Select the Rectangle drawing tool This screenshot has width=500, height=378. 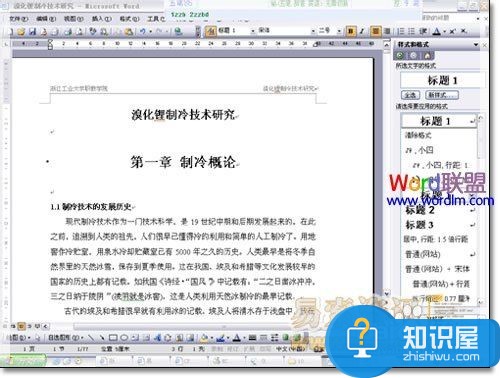click(113, 338)
